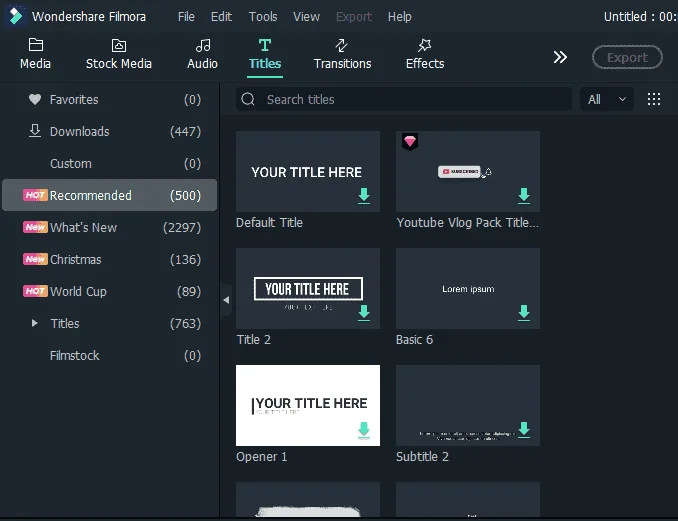678x521 pixels.
Task: Show more tabs via double-chevron
Action: (x=560, y=57)
